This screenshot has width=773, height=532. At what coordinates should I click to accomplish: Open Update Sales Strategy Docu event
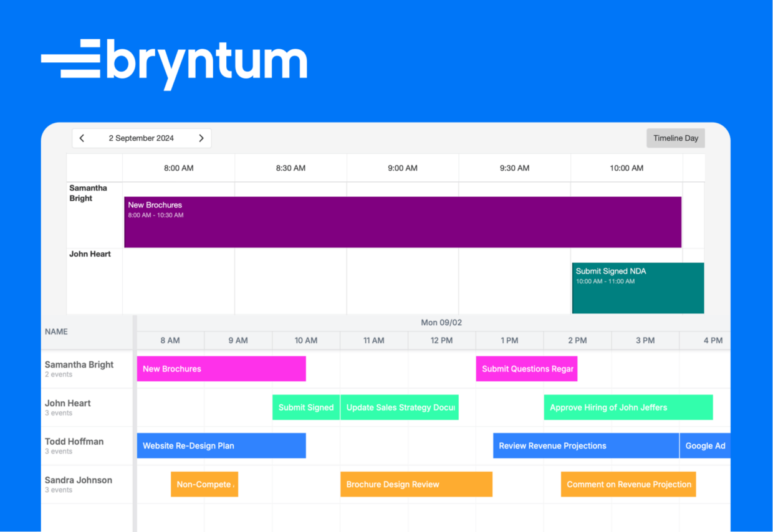click(x=400, y=407)
